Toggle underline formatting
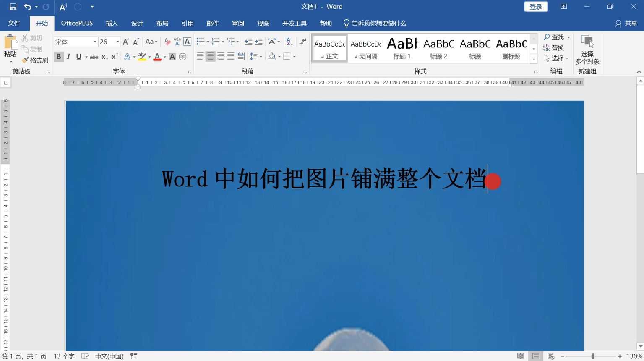Image resolution: width=644 pixels, height=361 pixels. coord(78,57)
